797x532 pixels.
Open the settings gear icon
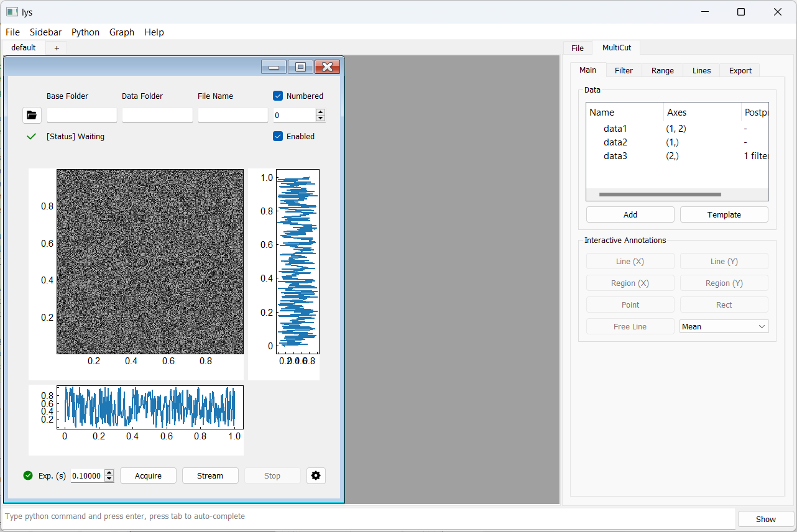click(316, 475)
